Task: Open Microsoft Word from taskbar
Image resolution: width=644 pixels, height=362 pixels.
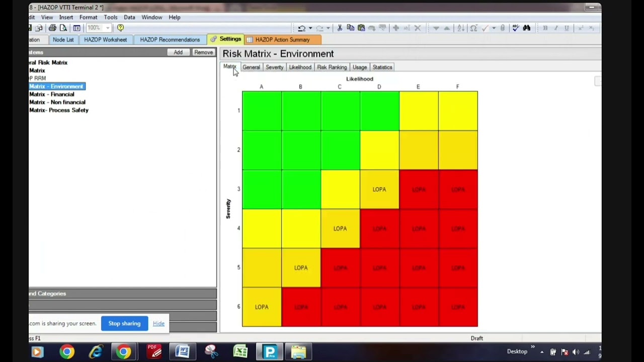Action: click(182, 351)
